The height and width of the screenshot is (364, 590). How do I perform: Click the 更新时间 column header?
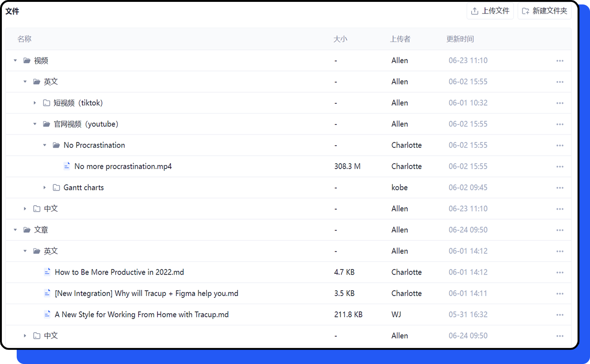coord(460,39)
